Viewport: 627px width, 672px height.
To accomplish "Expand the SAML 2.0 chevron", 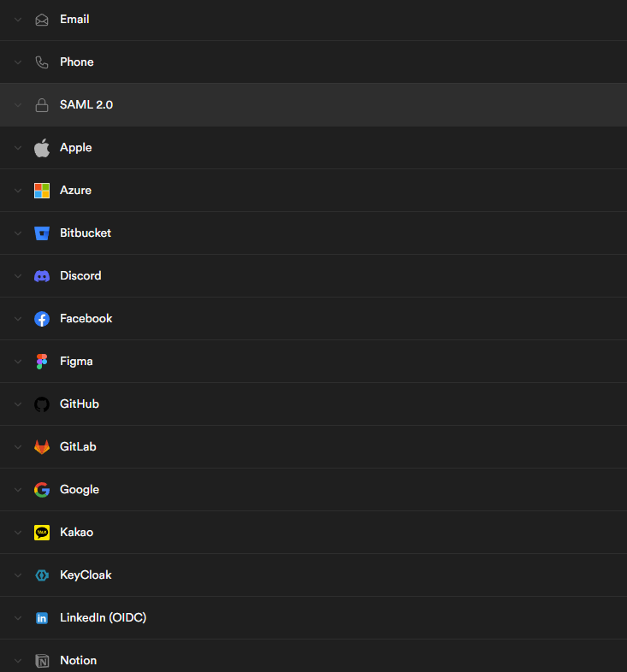I will (18, 105).
